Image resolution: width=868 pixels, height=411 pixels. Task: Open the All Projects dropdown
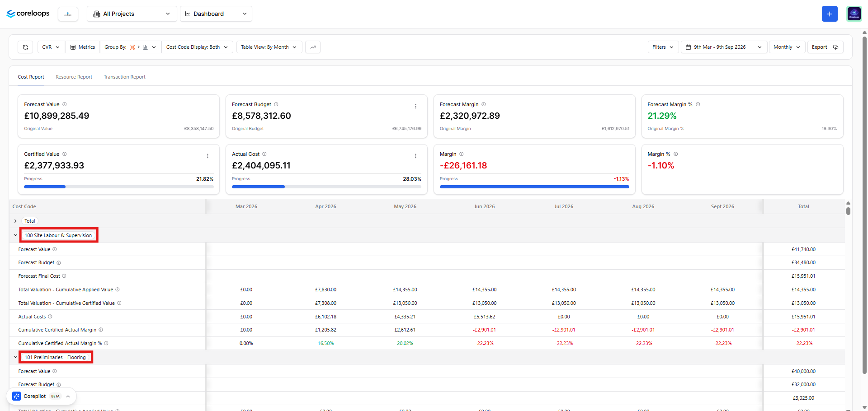[132, 14]
